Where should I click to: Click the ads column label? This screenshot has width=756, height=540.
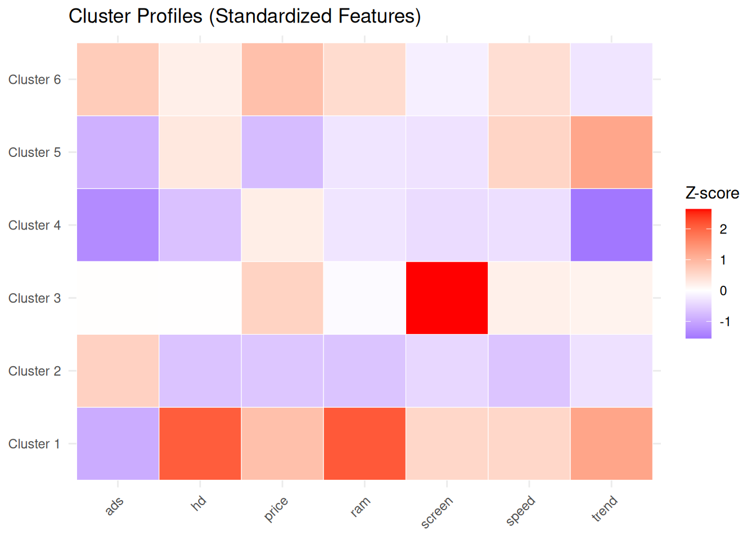click(115, 506)
